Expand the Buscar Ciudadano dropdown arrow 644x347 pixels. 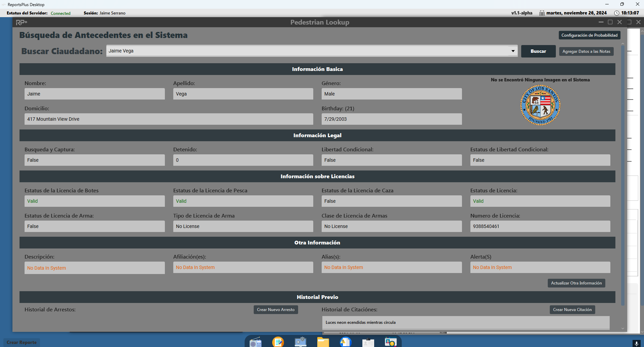(513, 51)
